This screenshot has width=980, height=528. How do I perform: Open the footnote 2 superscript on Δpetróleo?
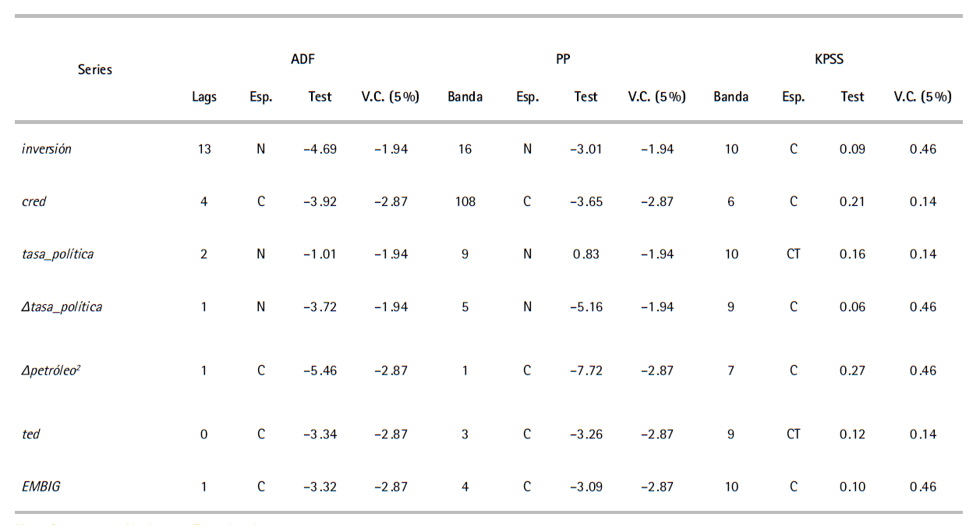pos(79,366)
